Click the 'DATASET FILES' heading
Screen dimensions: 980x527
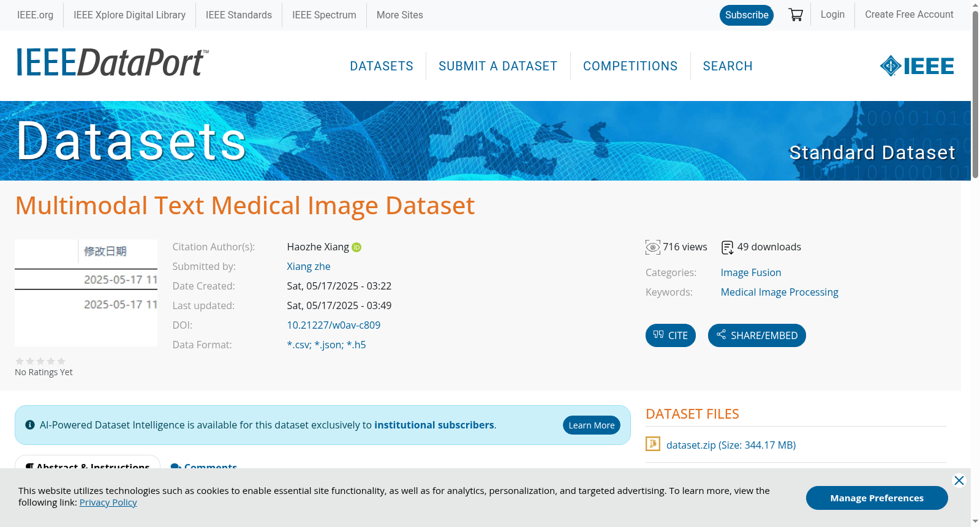click(x=692, y=414)
